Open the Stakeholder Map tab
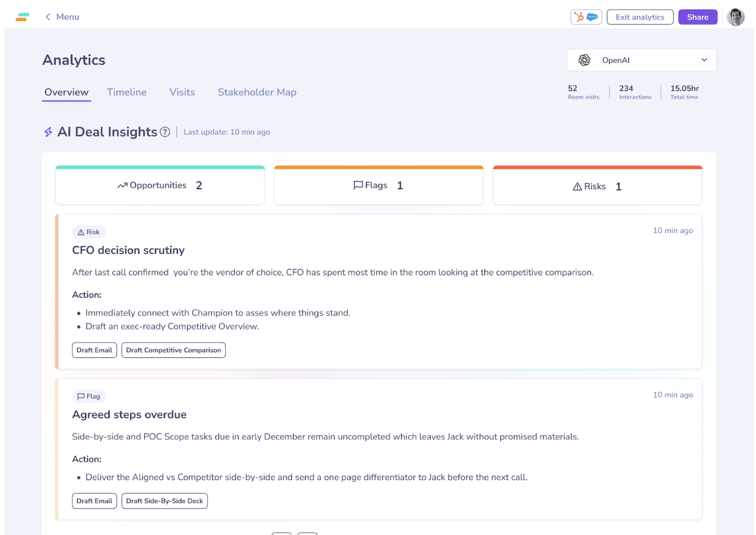 pyautogui.click(x=257, y=92)
